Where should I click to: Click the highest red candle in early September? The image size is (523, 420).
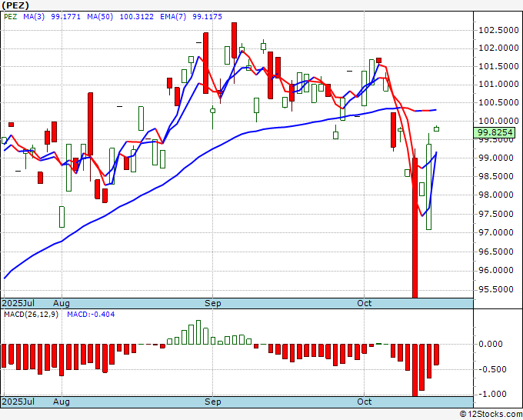click(234, 40)
